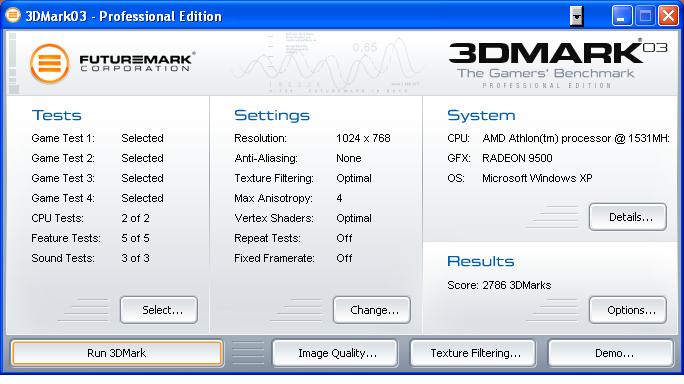
Task: Click the Resolution 1024 x 768 value
Action: coord(363,138)
